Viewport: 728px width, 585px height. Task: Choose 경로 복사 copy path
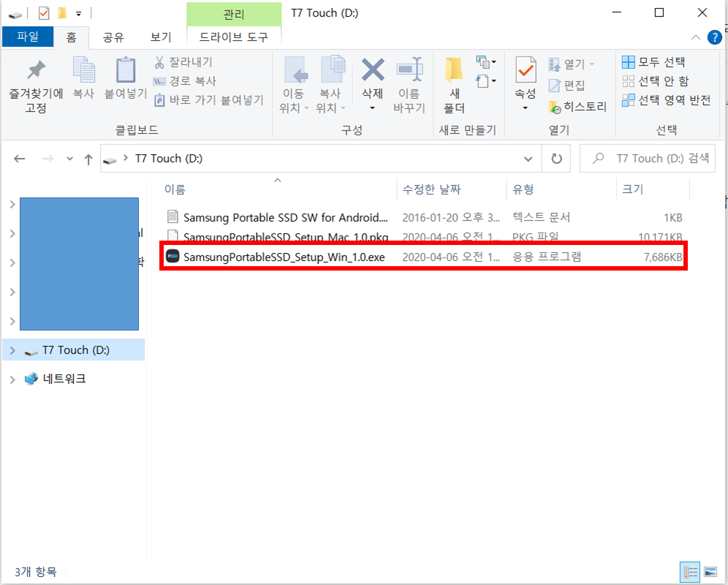[185, 81]
